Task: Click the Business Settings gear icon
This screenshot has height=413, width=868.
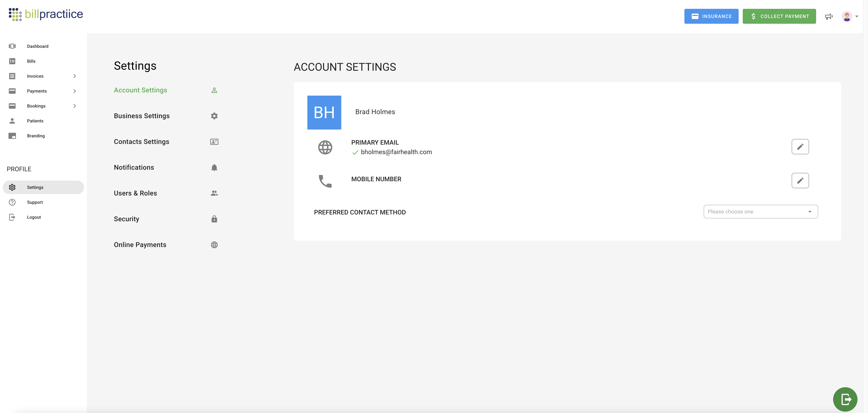Action: click(x=214, y=116)
